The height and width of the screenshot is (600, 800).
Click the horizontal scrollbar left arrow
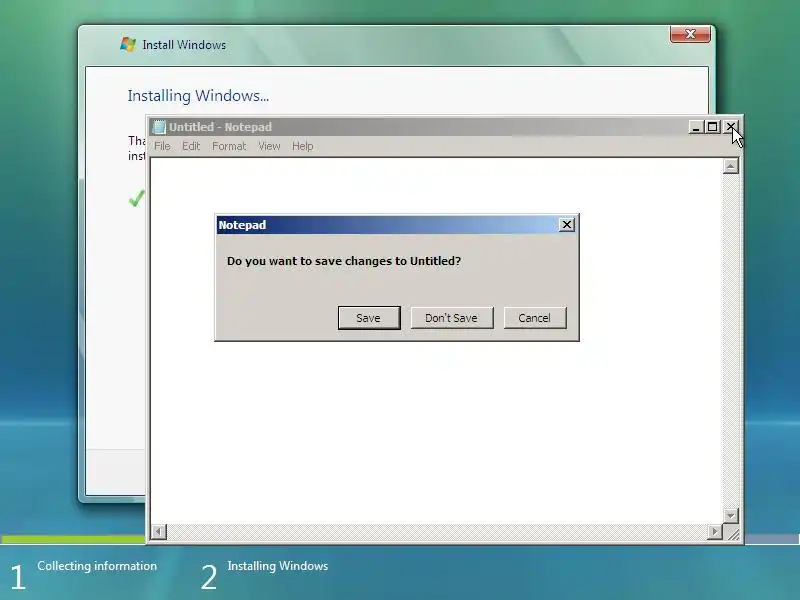[x=159, y=532]
